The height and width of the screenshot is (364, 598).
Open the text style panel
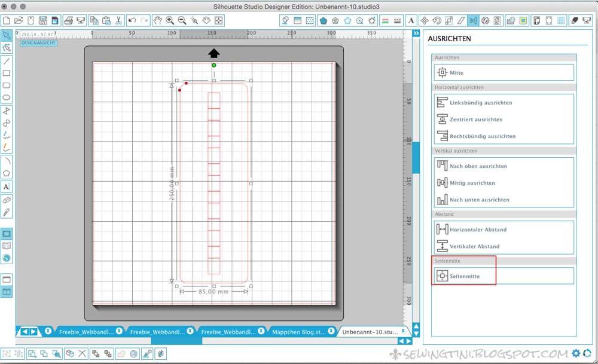tap(411, 20)
